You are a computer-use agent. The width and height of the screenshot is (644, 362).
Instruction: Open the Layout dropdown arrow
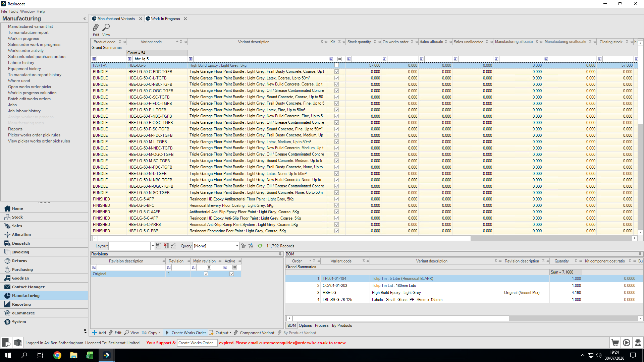153,246
